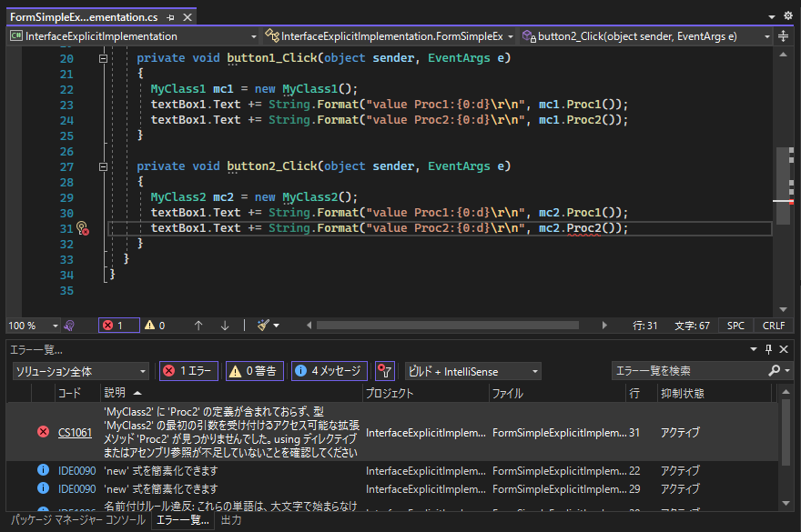This screenshot has height=532, width=801.
Task: Click the editor vertical scrollbar thumb
Action: [783, 186]
